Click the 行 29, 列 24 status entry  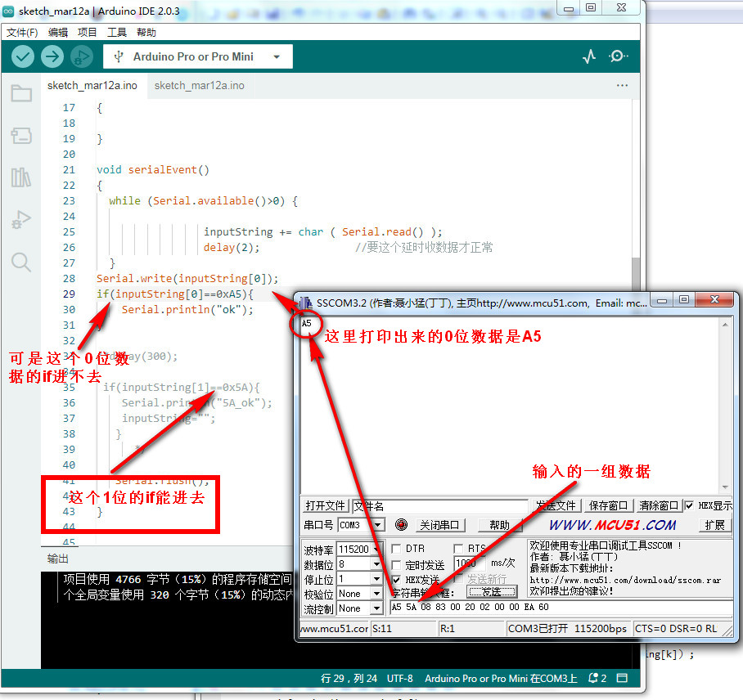point(349,678)
